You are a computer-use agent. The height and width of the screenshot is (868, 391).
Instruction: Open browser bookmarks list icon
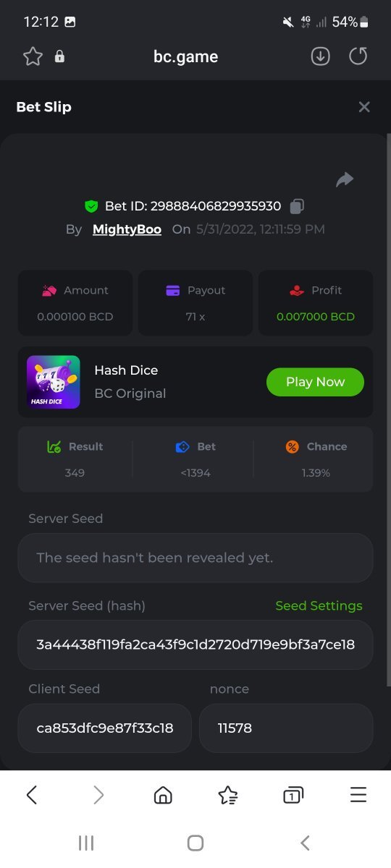point(228,796)
